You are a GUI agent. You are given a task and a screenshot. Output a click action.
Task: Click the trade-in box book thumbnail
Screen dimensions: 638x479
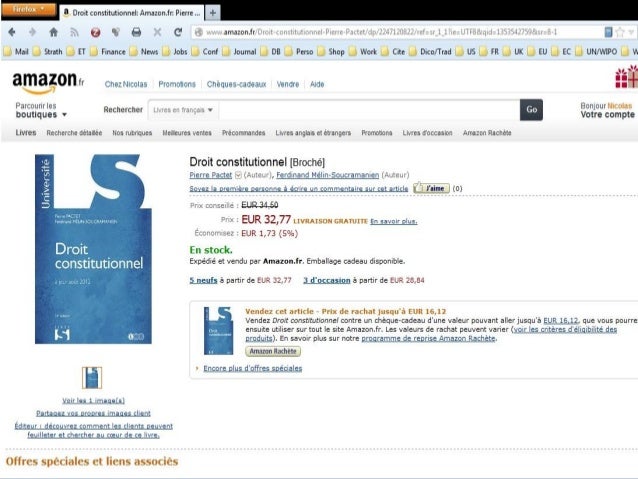218,331
